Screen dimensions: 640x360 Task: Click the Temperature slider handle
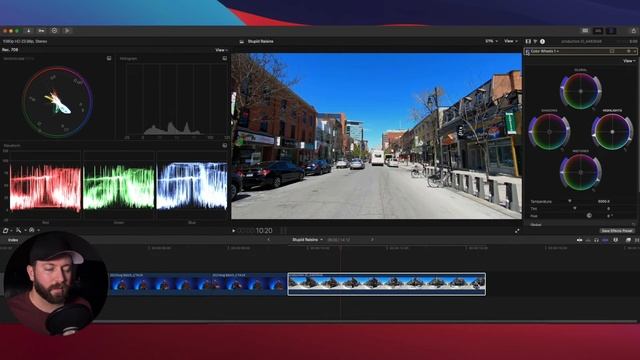click(x=570, y=201)
